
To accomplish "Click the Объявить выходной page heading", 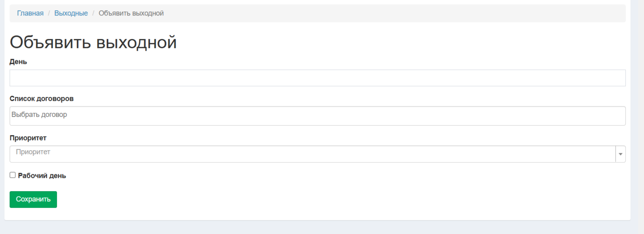I will coord(93,42).
